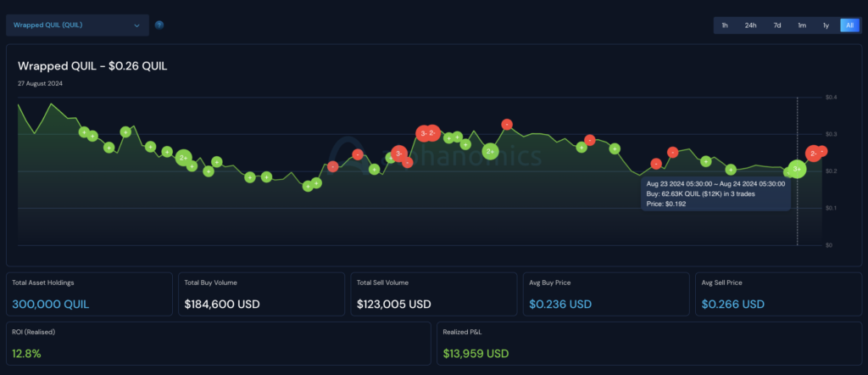868x375 pixels.
Task: Select the 24h time range tab
Action: 750,25
